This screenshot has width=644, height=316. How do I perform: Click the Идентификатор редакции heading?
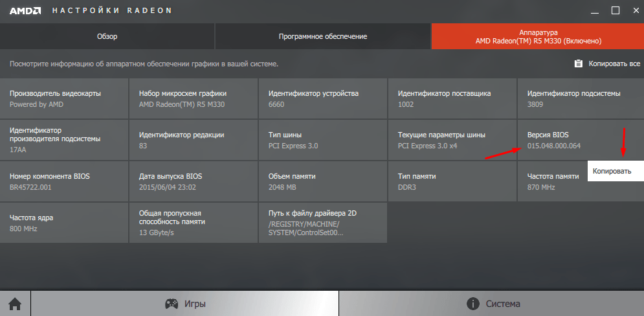pos(181,135)
